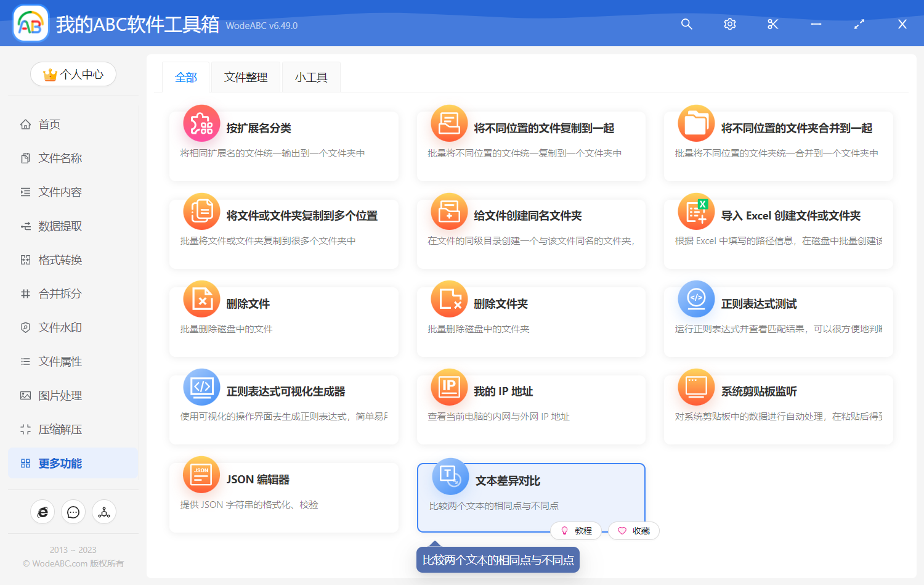Select 图片处理 in the sidebar
The height and width of the screenshot is (585, 924).
60,395
